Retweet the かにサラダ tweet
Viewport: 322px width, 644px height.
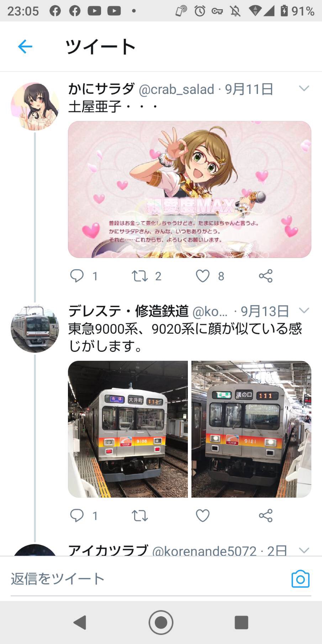click(140, 276)
